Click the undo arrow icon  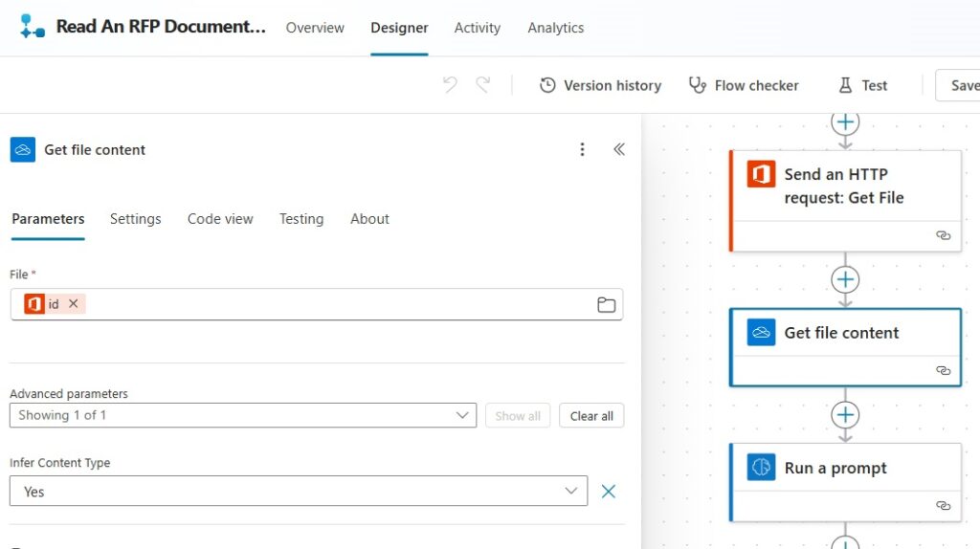pyautogui.click(x=450, y=84)
